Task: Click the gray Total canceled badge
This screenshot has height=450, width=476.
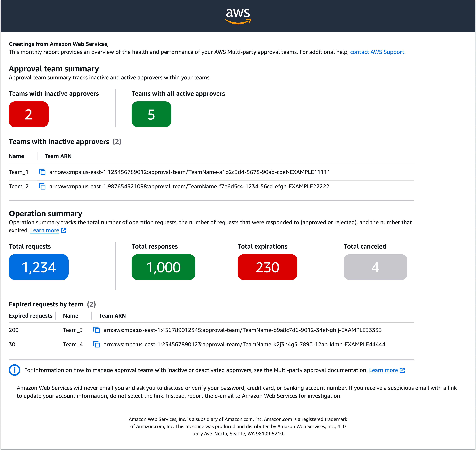Action: 375,267
